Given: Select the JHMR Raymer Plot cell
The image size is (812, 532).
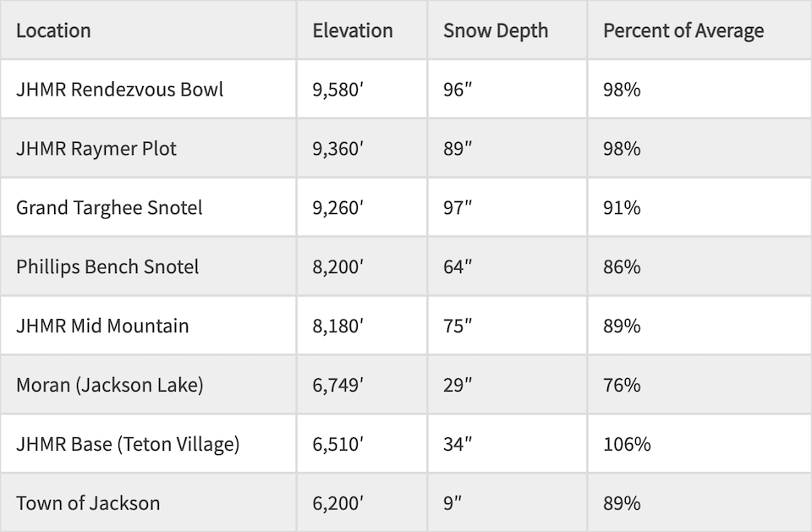Looking at the screenshot, I should (96, 149).
